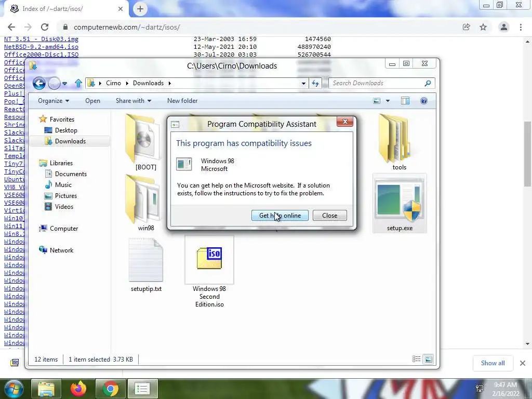Toggle the preview pane icon
The image size is (532, 399).
click(x=405, y=101)
